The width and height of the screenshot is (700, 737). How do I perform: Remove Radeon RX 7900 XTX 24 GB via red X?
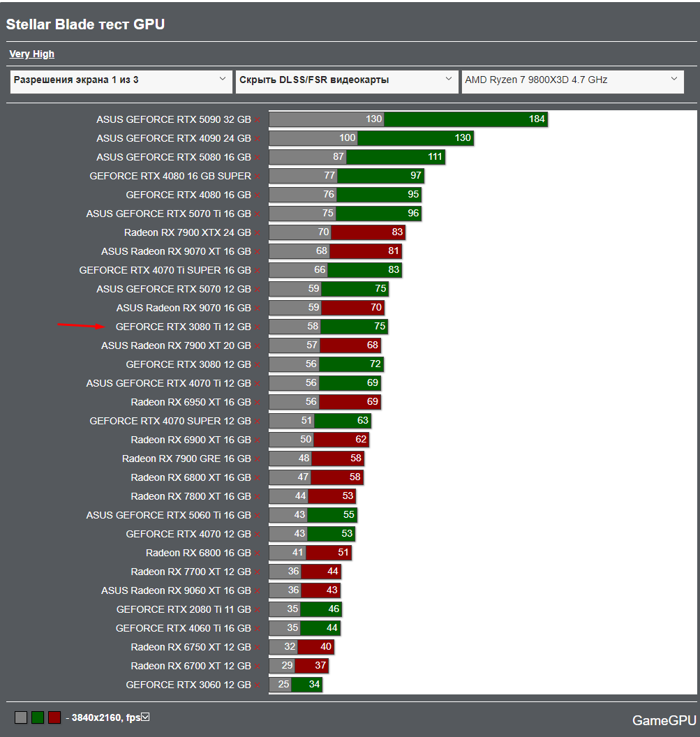pos(258,233)
